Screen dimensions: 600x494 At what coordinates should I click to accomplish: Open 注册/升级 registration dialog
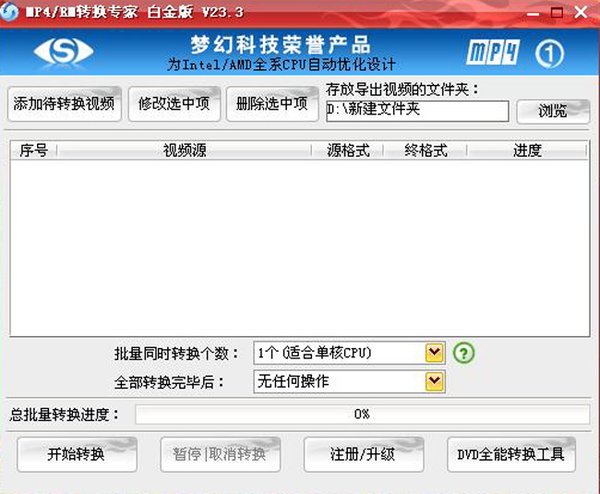[364, 455]
